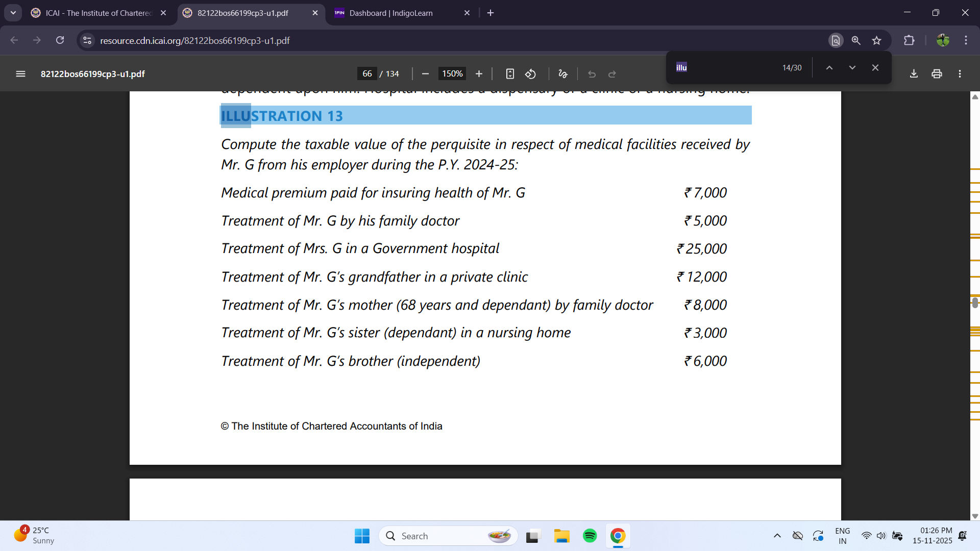Show hidden system tray icons
Viewport: 980px width, 551px height.
coord(777,536)
